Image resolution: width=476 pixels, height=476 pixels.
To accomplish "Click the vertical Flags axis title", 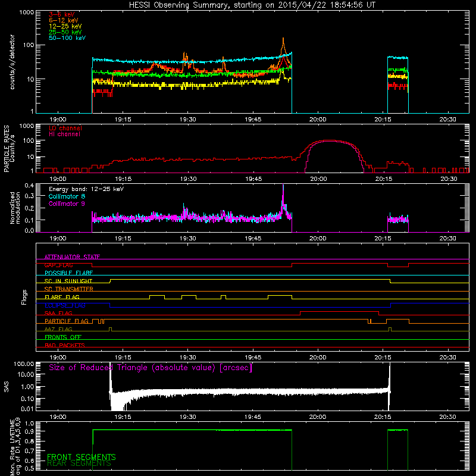I will (24, 297).
